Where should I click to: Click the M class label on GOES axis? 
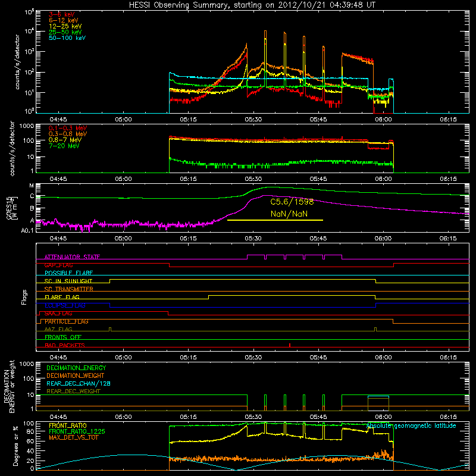tap(32, 186)
